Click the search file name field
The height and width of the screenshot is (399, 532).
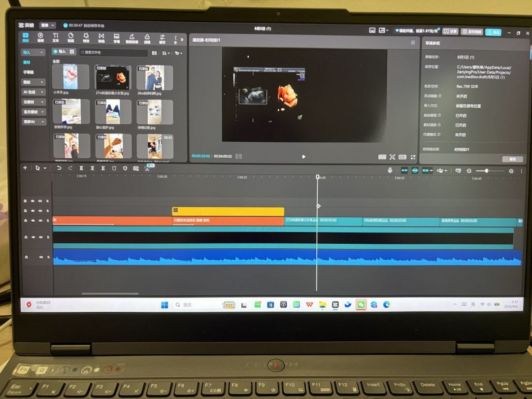click(x=113, y=52)
